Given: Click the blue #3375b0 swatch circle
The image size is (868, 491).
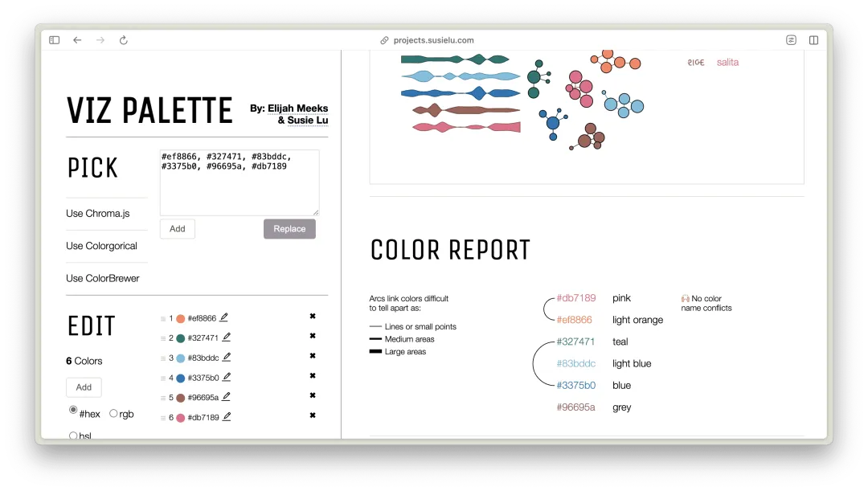Looking at the screenshot, I should click(x=181, y=378).
